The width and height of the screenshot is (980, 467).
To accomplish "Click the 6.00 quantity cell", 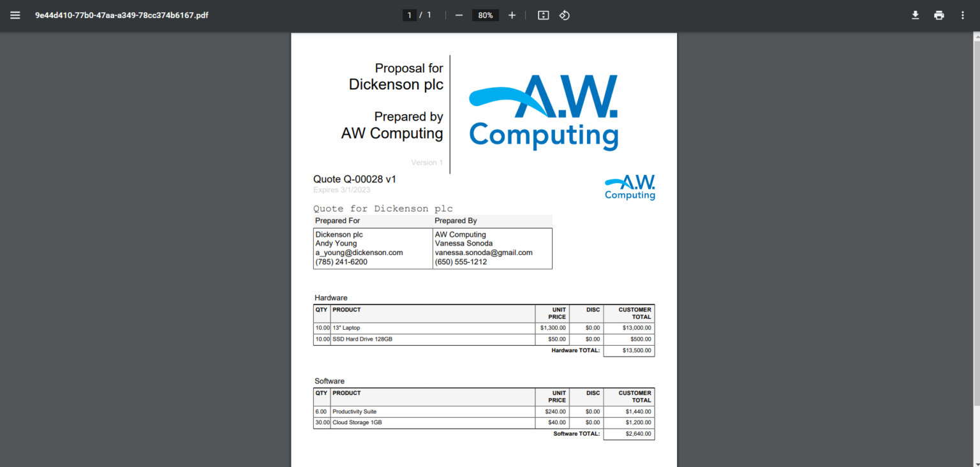I will point(321,411).
